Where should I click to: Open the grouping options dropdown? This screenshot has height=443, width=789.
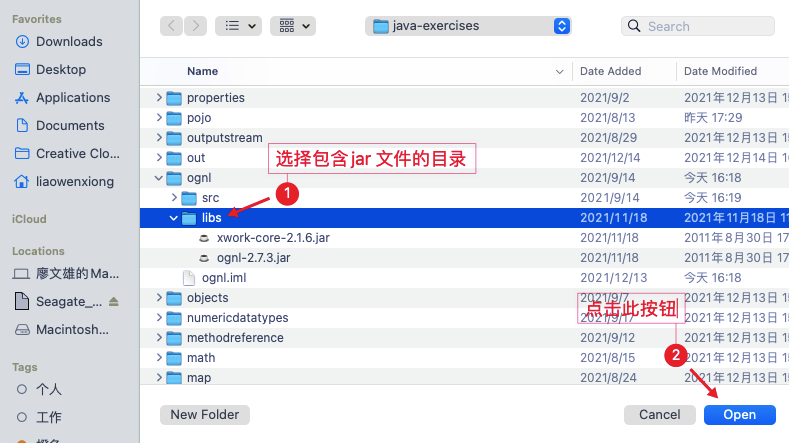click(293, 26)
